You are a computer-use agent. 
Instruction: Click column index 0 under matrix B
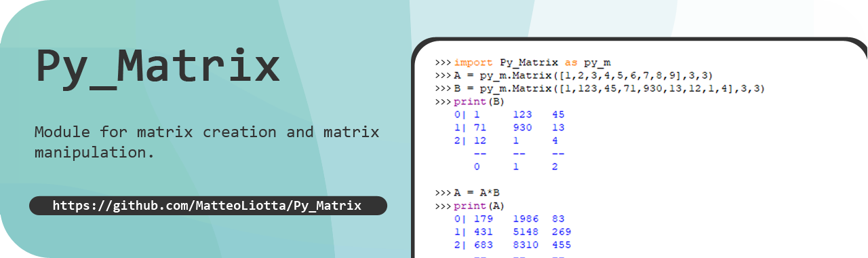[477, 166]
